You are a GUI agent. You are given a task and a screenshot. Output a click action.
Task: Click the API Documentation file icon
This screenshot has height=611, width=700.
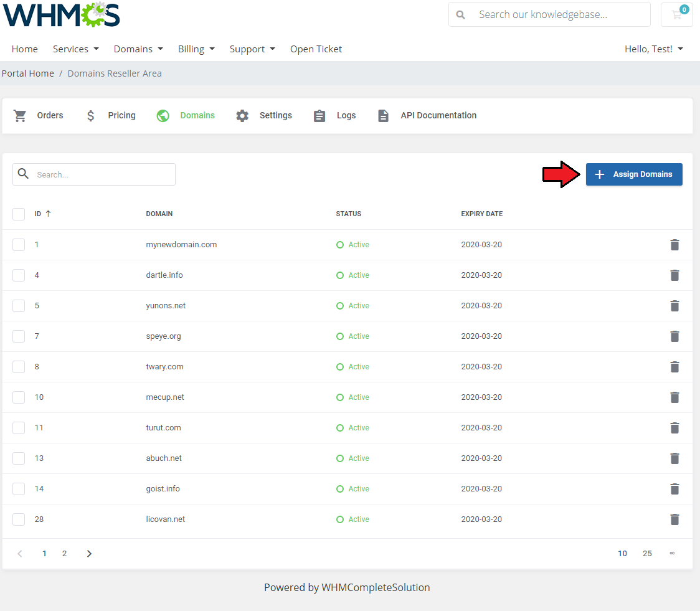pos(383,116)
